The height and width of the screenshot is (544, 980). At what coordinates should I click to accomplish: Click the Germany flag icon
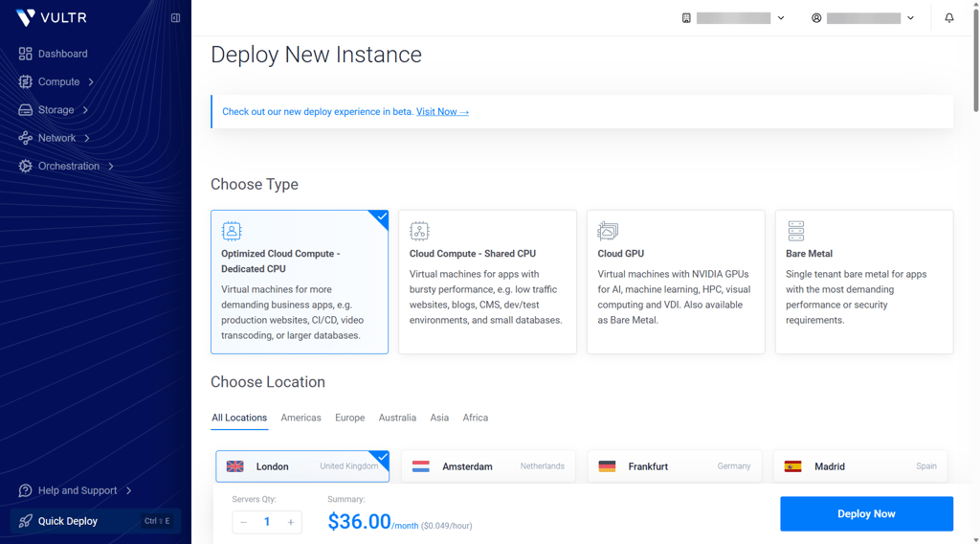(607, 466)
